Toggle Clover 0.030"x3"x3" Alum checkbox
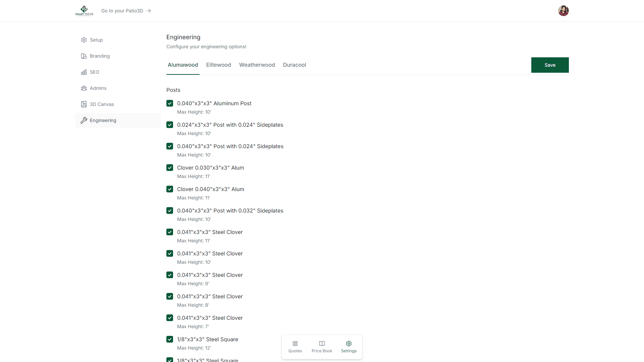 point(170,168)
